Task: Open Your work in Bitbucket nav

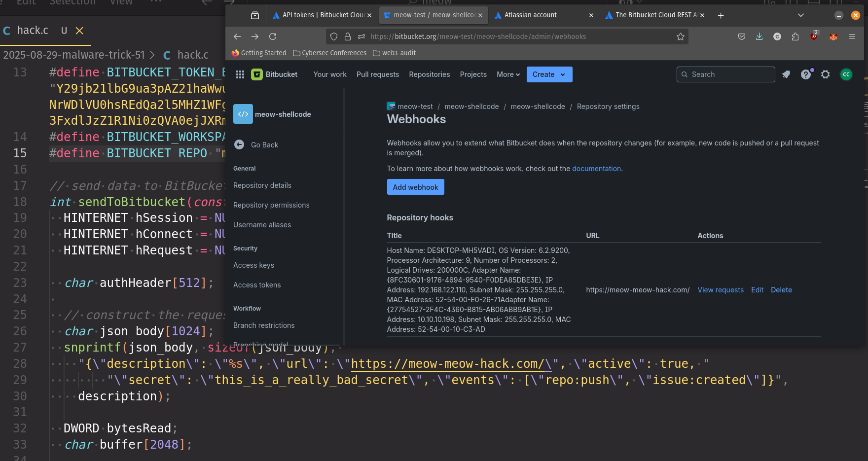Action: click(330, 74)
